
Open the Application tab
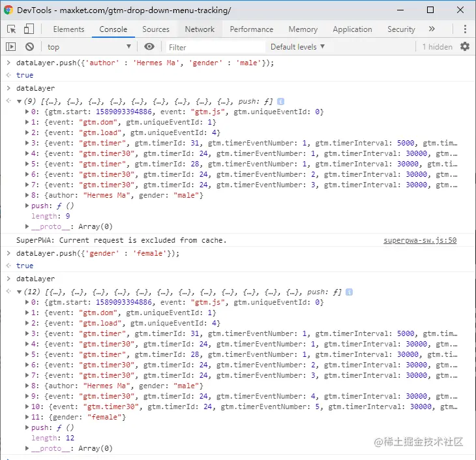click(x=352, y=29)
